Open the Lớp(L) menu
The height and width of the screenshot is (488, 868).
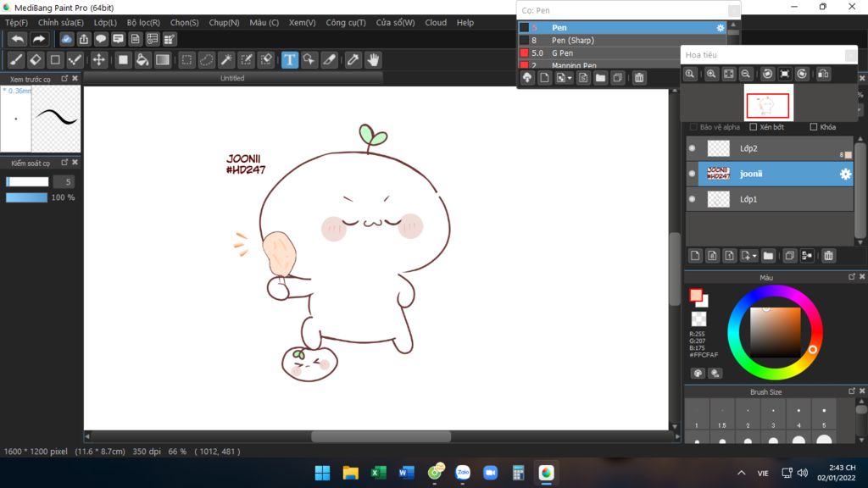click(105, 23)
